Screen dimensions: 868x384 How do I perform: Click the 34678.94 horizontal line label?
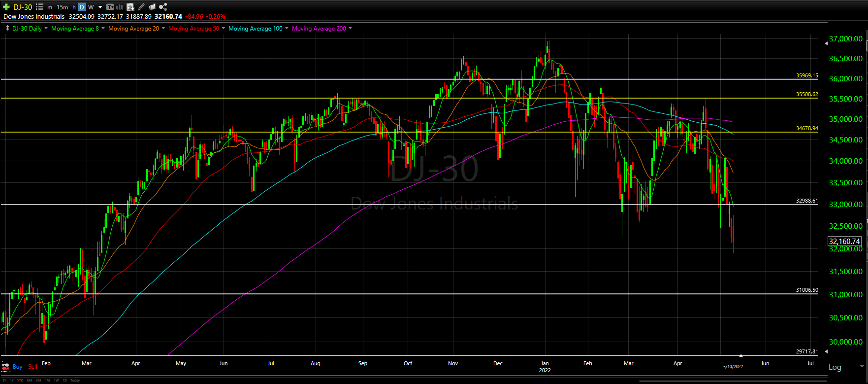[x=807, y=128]
